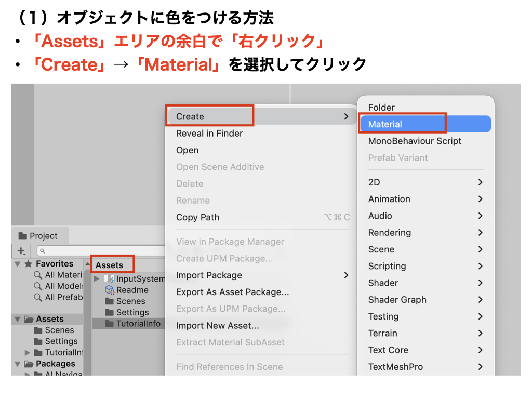Image resolution: width=532 pixels, height=399 pixels.
Task: Expand the InputSystem asset arrow
Action: pos(97,279)
